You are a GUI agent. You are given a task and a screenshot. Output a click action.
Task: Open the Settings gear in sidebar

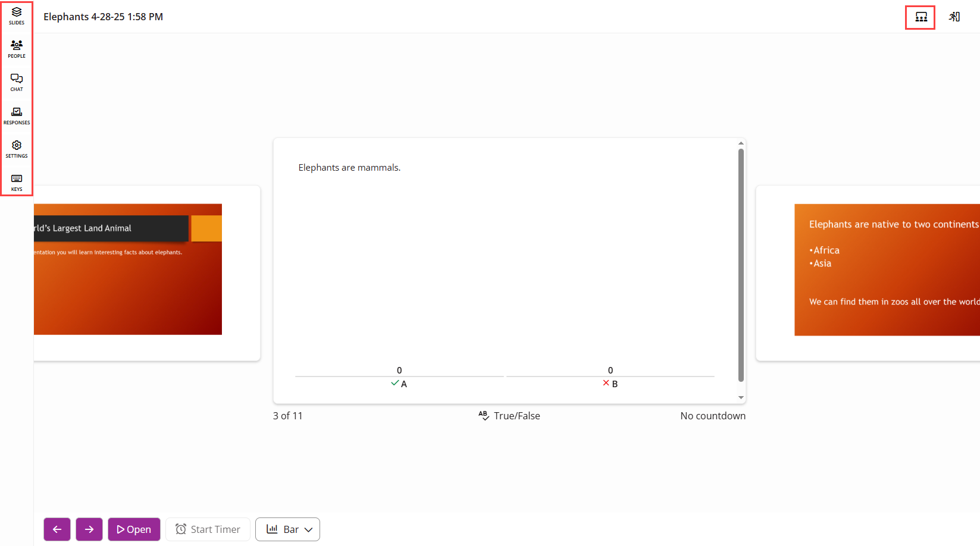tap(17, 149)
